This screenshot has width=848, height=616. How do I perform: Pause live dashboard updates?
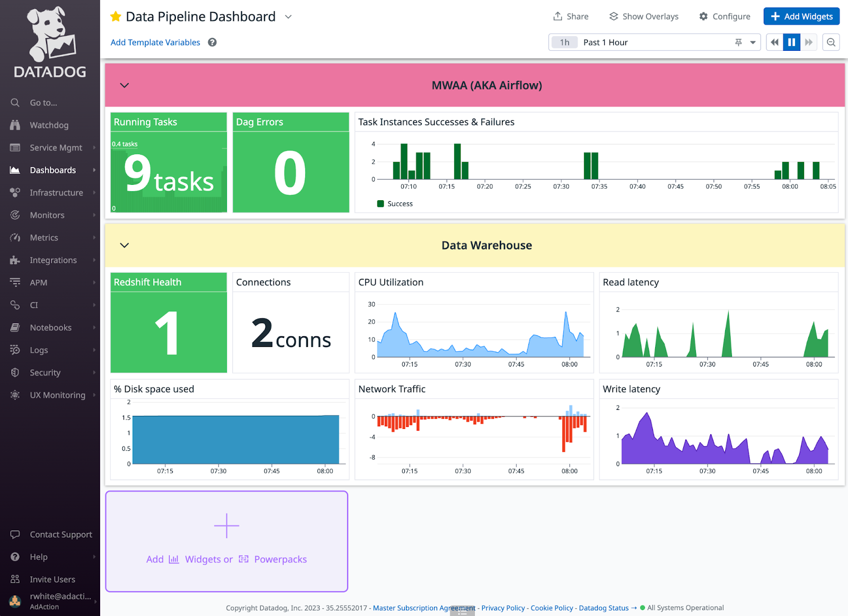(791, 42)
